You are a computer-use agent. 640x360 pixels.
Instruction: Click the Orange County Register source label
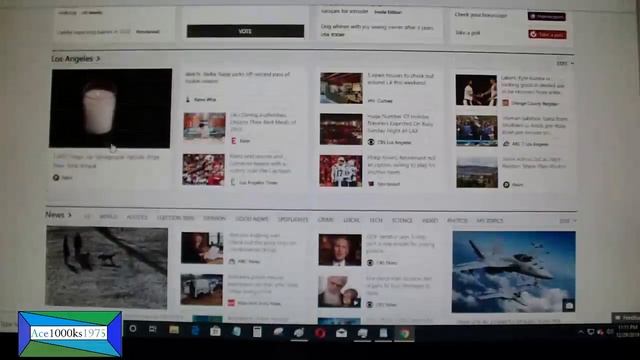click(x=535, y=104)
